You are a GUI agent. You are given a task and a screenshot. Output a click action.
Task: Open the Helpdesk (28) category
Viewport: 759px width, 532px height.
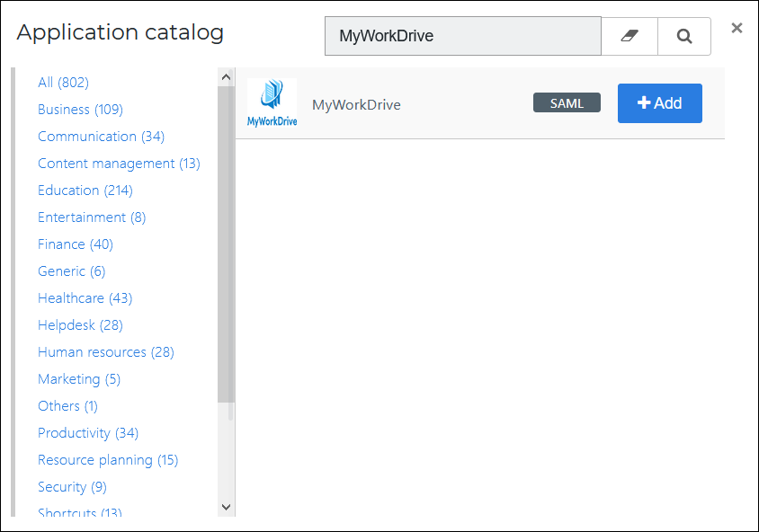coord(80,325)
